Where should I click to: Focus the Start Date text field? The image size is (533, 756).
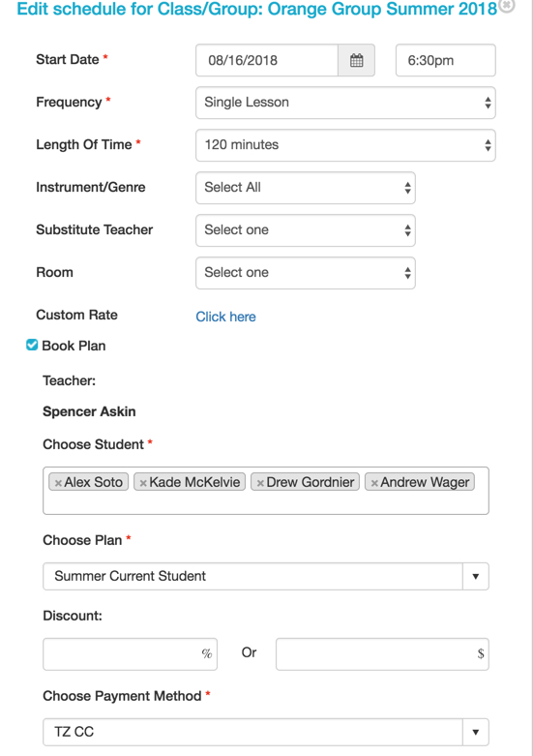click(267, 60)
